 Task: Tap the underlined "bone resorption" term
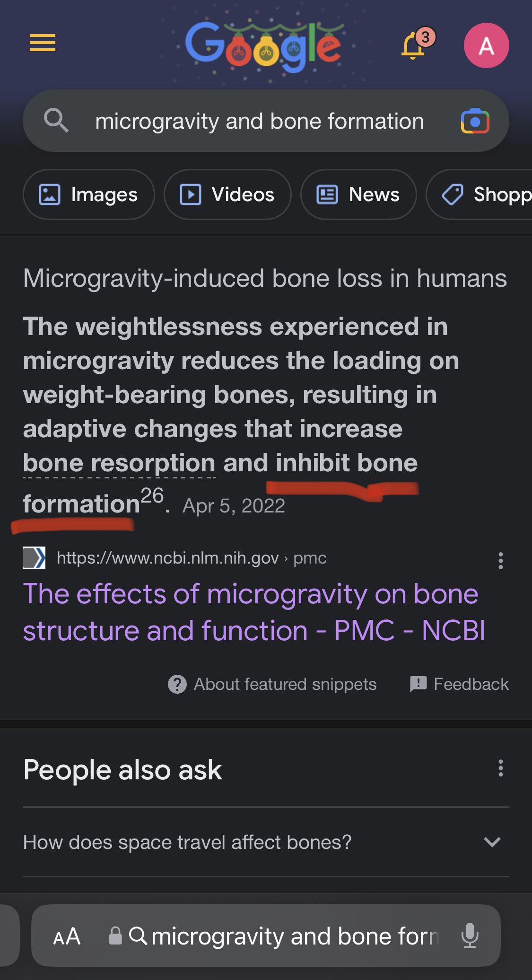(119, 463)
